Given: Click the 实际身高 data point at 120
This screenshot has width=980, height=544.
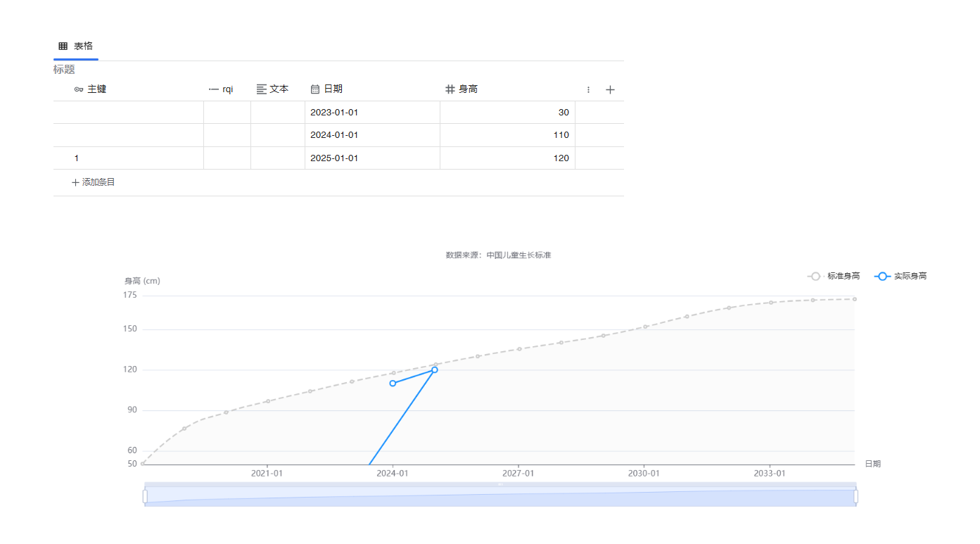Looking at the screenshot, I should tap(435, 369).
